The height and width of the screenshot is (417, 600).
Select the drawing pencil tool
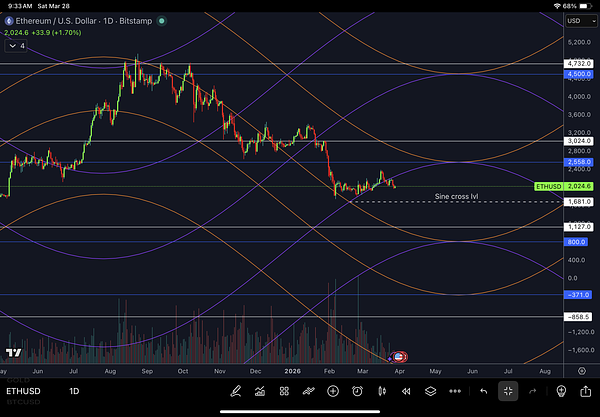click(x=237, y=390)
